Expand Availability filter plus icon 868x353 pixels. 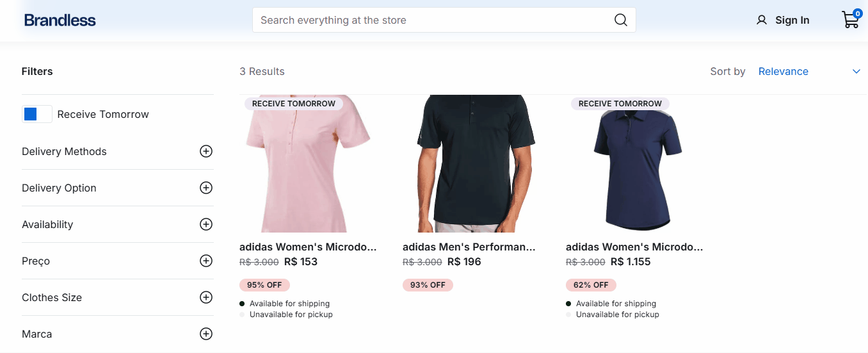(x=205, y=224)
